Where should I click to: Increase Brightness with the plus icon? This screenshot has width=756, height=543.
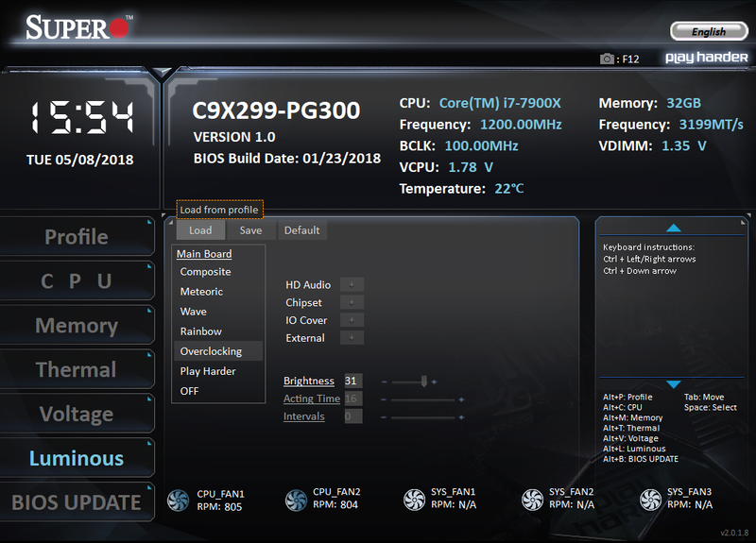click(x=434, y=382)
